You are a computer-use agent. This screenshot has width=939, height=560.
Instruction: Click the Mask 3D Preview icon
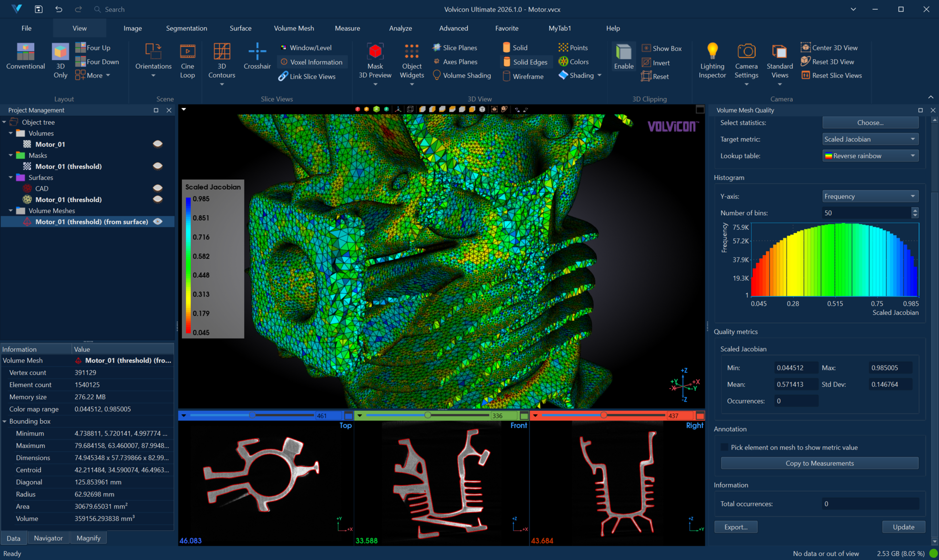[375, 52]
